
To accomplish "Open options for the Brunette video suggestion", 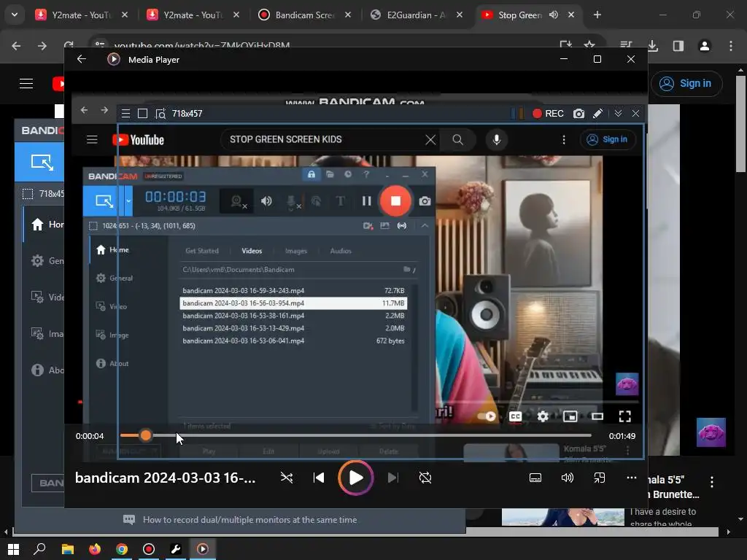I will tap(712, 482).
